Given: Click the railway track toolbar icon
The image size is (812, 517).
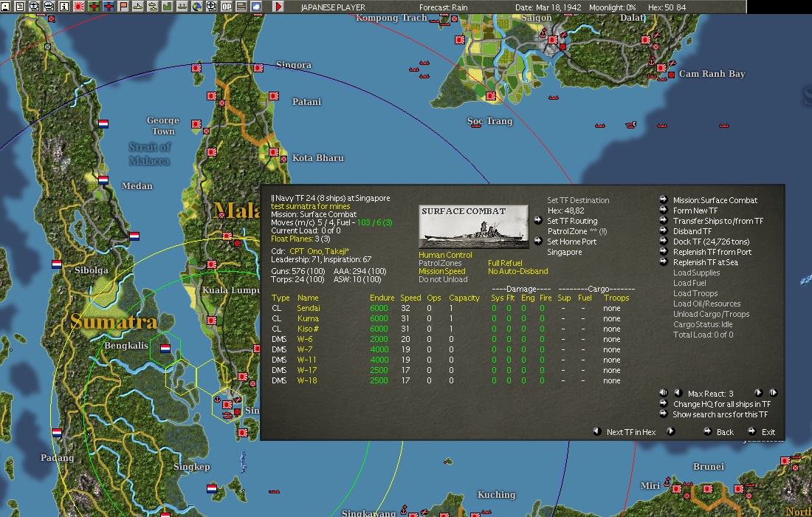Looking at the screenshot, I should click(241, 7).
